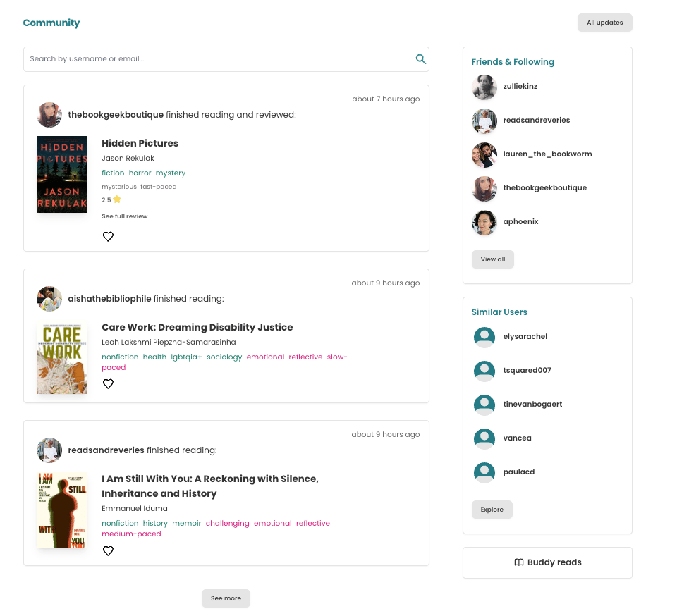Image resolution: width=677 pixels, height=616 pixels.
Task: Open Friends & Following heading
Action: pyautogui.click(x=513, y=62)
